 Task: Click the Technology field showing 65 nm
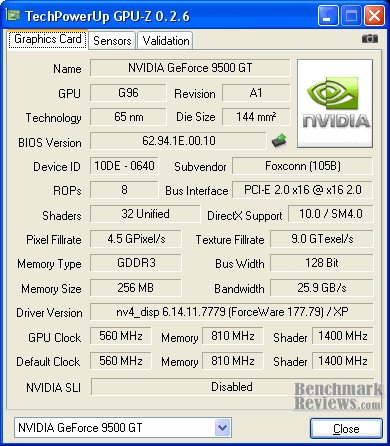128,117
